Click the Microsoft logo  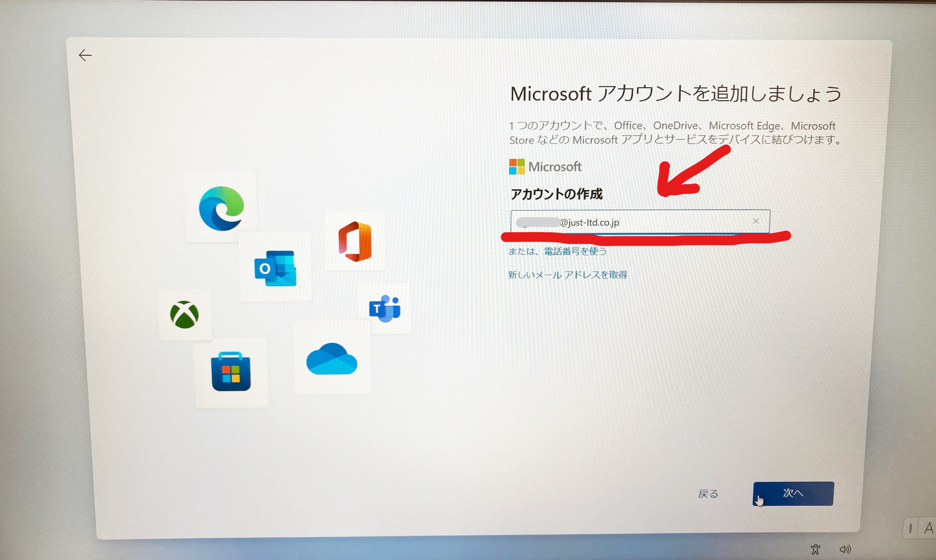click(545, 166)
